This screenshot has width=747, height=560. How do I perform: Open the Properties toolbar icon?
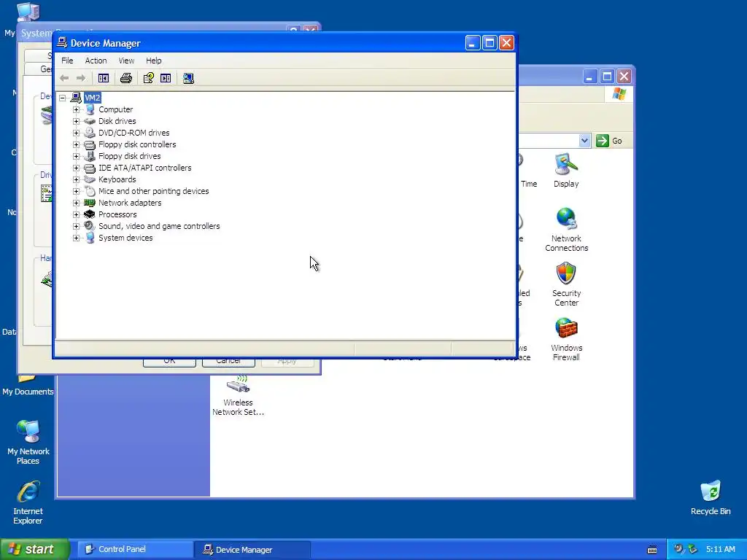(x=149, y=78)
